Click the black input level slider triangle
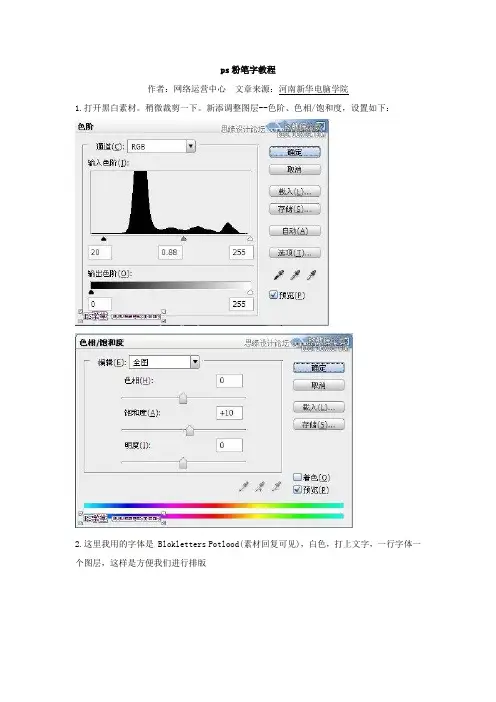The height and width of the screenshot is (702, 496). pos(103,239)
